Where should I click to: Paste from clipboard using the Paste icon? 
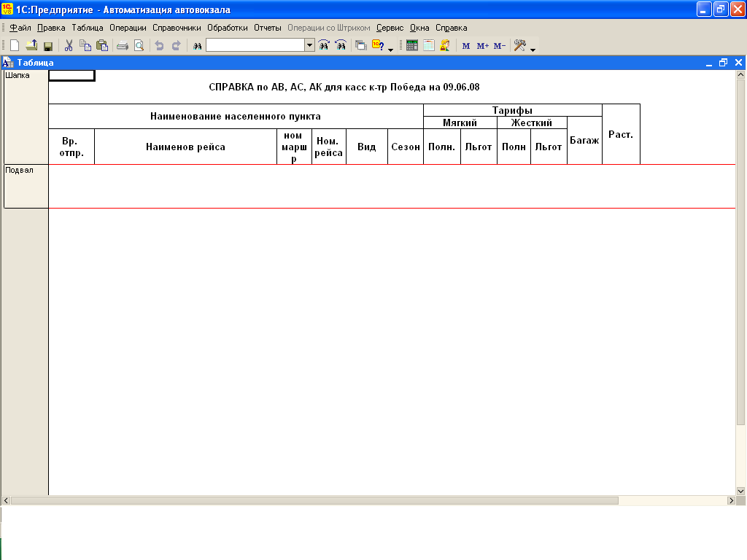[102, 46]
